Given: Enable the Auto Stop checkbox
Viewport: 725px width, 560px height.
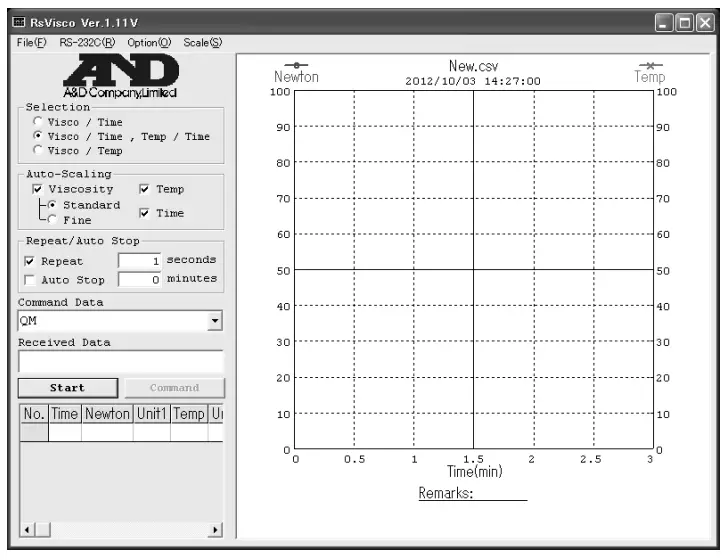Looking at the screenshot, I should tap(30, 280).
